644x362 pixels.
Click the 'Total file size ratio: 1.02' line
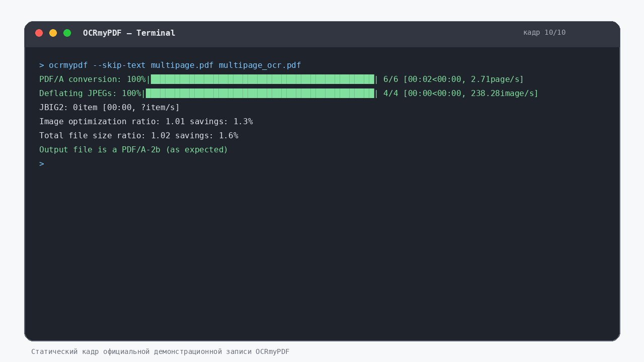[139, 136]
